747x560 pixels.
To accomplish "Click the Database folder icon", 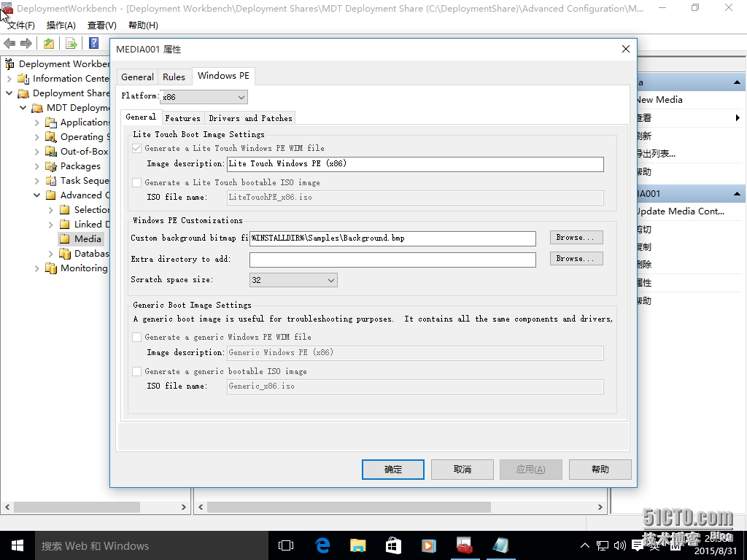I will click(65, 254).
